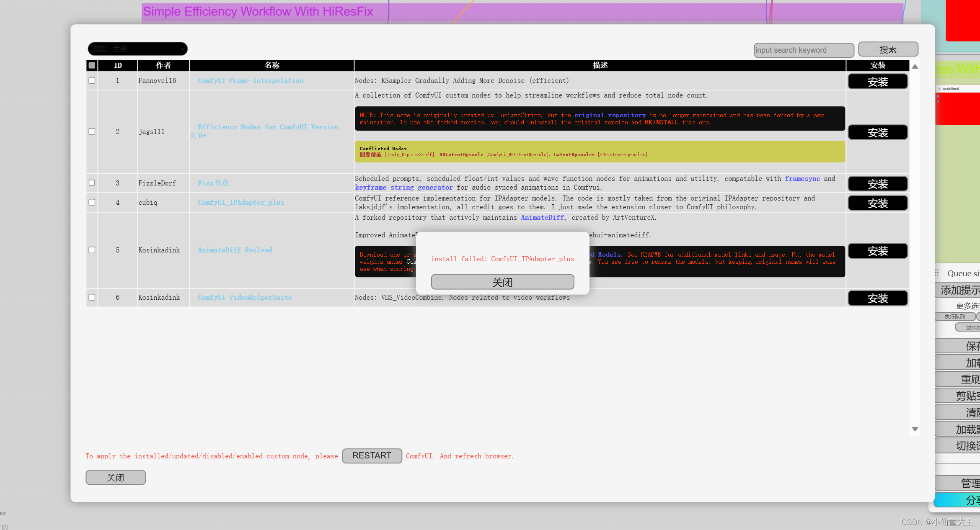Image resolution: width=980 pixels, height=530 pixels.
Task: Check the ComfyUI Frame Interpolation row checkbox
Action: pyautogui.click(x=92, y=80)
